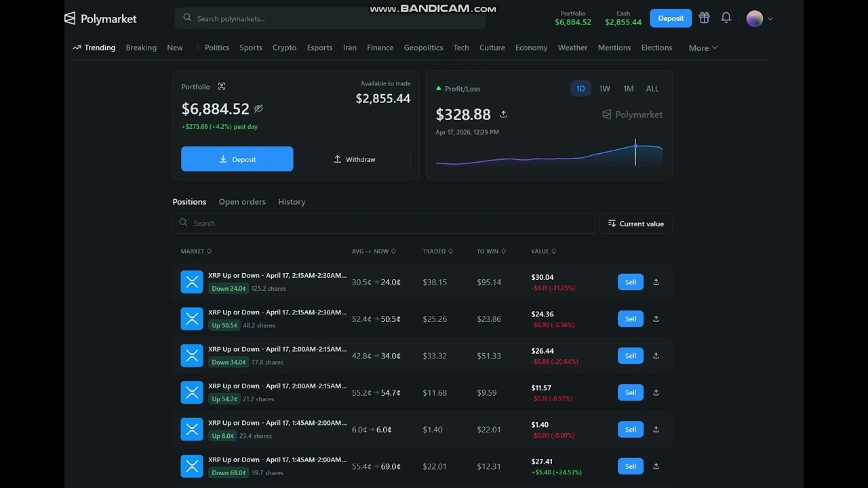This screenshot has height=488, width=868.
Task: Browse the Elections category
Action: (656, 47)
